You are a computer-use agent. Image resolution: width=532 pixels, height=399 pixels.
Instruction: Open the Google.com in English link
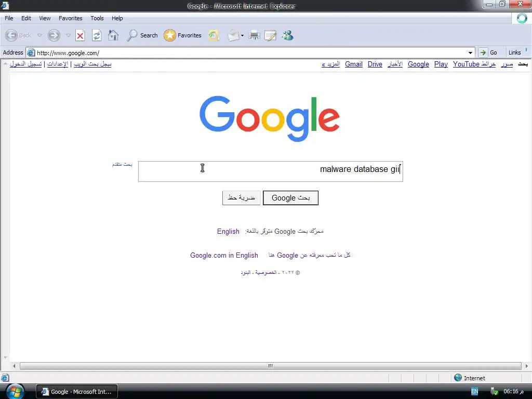click(x=224, y=255)
